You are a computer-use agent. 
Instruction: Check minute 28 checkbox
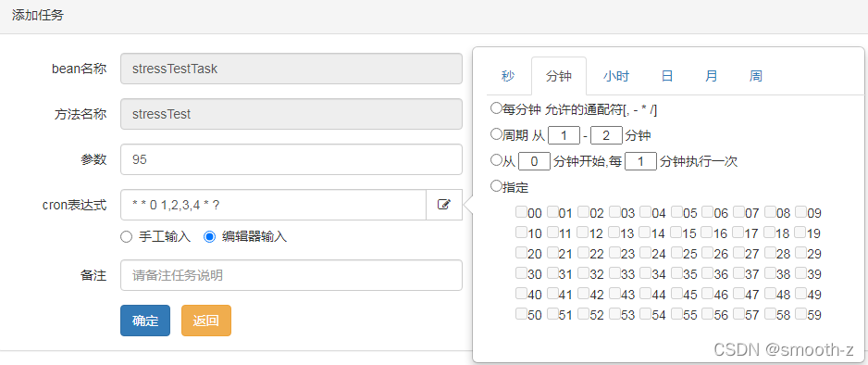pyautogui.click(x=770, y=253)
